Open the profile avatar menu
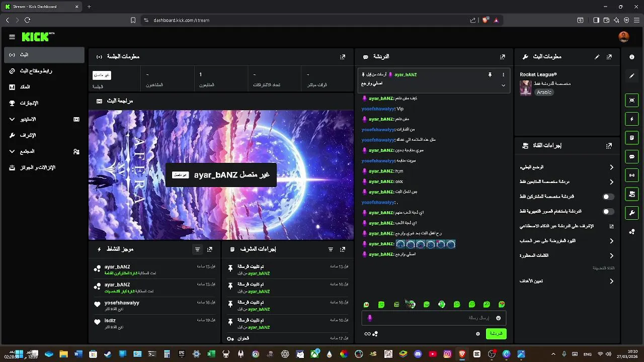 [x=624, y=37]
